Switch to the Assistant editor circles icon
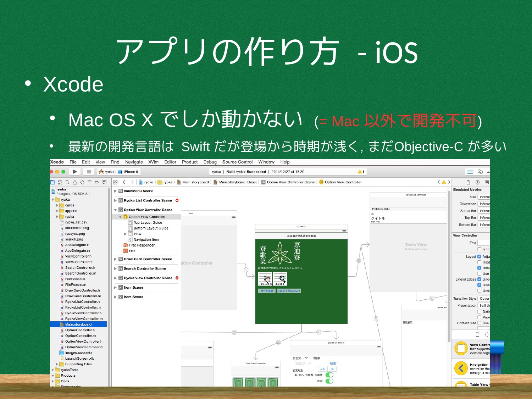The image size is (532, 399). coord(480,172)
